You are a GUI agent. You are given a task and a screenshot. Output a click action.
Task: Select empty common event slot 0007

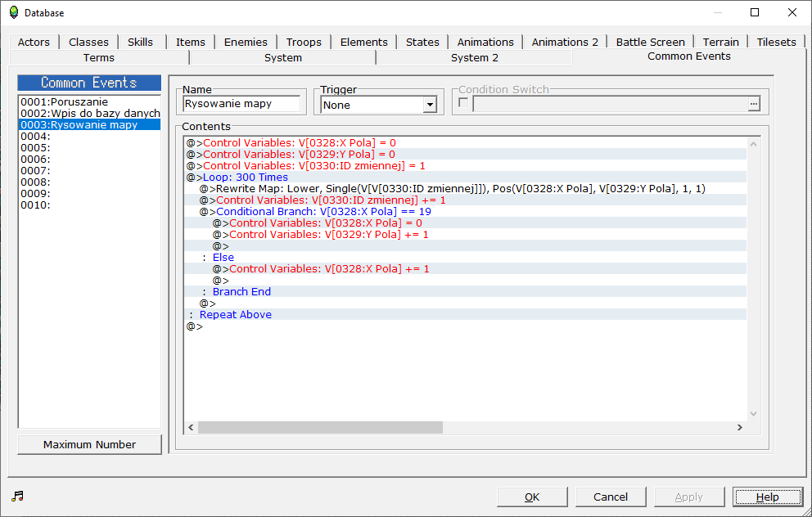pyautogui.click(x=89, y=170)
